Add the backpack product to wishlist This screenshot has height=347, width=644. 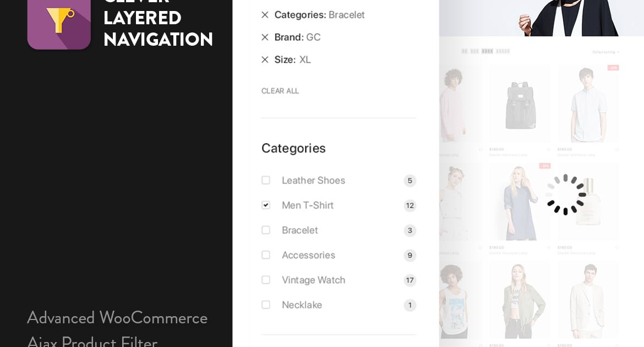point(548,149)
